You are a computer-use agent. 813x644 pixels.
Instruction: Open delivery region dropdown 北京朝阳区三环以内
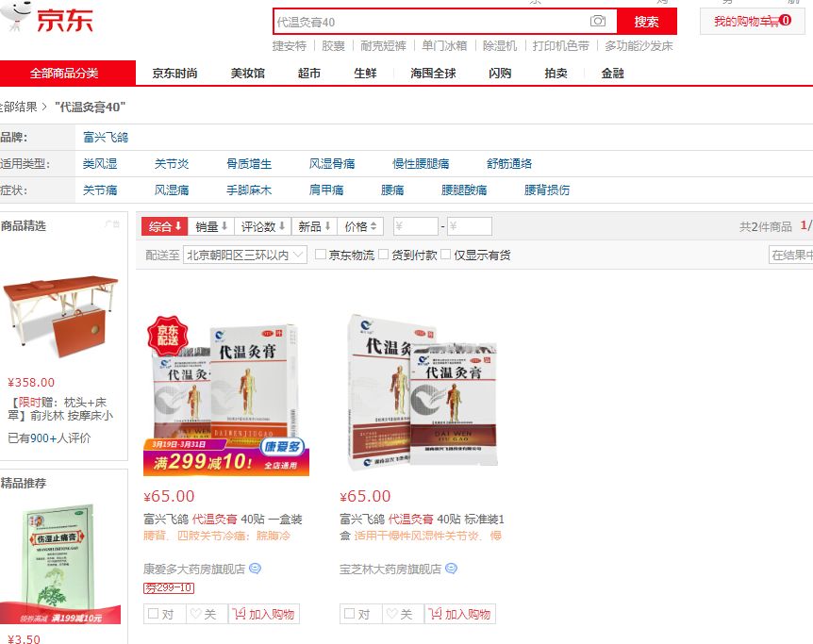click(x=244, y=255)
